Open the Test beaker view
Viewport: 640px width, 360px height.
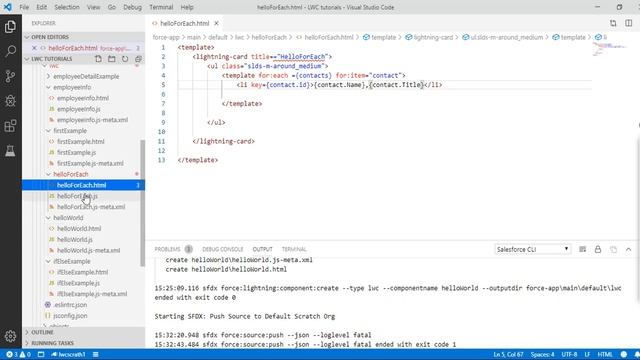pos(11,151)
